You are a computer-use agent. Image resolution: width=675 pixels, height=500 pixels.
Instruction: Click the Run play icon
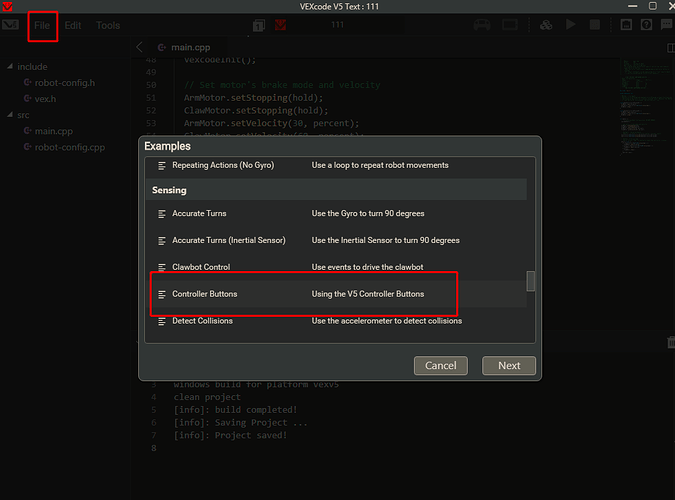tap(570, 25)
